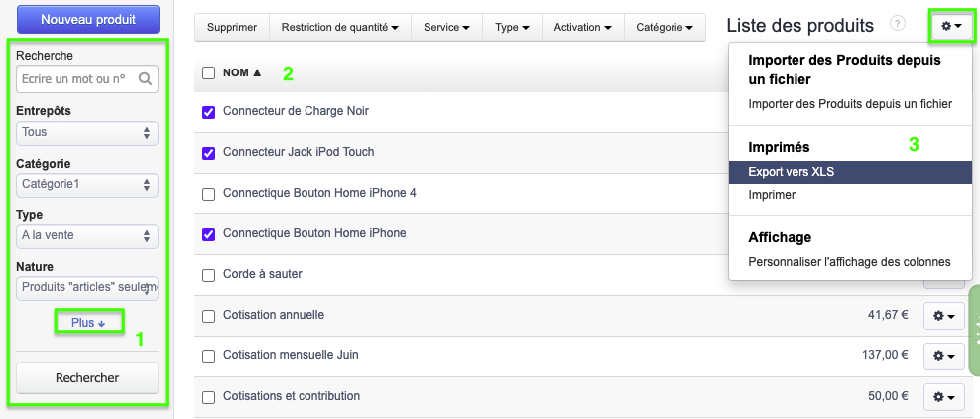Open the Entrepôts dropdown

87,132
